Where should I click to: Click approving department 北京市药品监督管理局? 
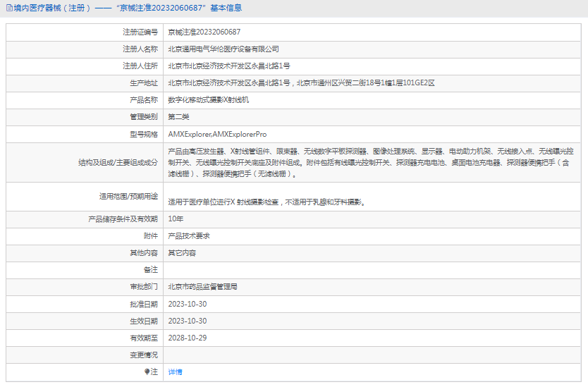click(x=202, y=287)
